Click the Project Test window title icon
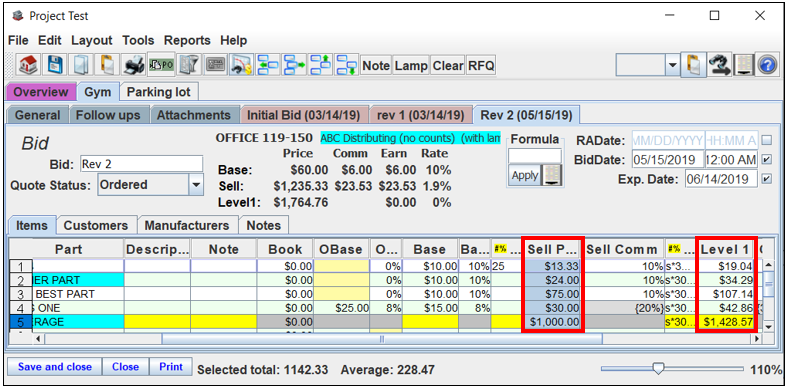 tap(18, 16)
